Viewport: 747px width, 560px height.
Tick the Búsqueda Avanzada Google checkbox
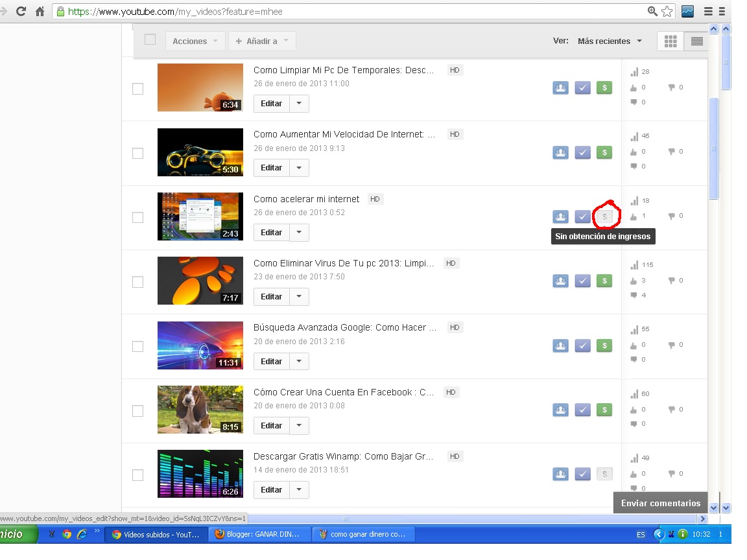[x=137, y=346]
